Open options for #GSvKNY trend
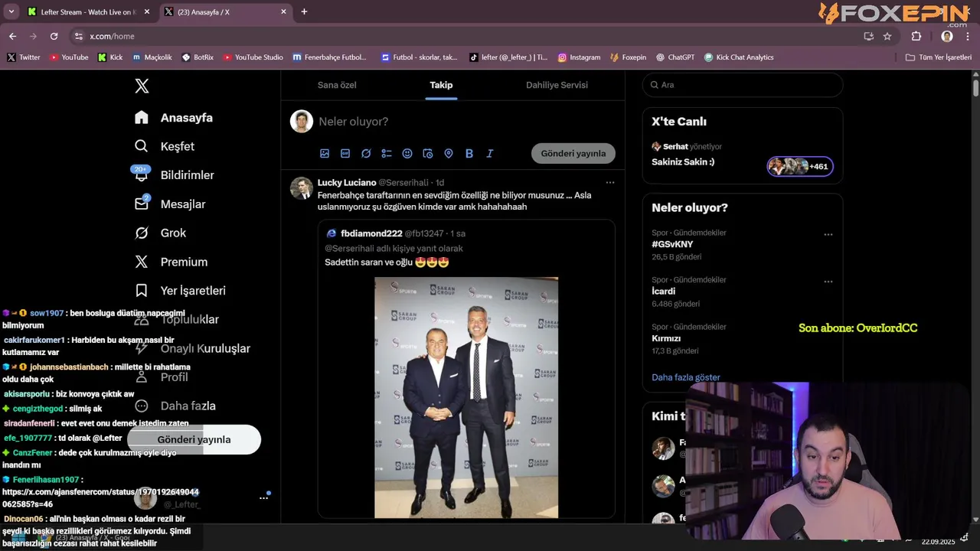This screenshot has width=980, height=551. click(828, 235)
